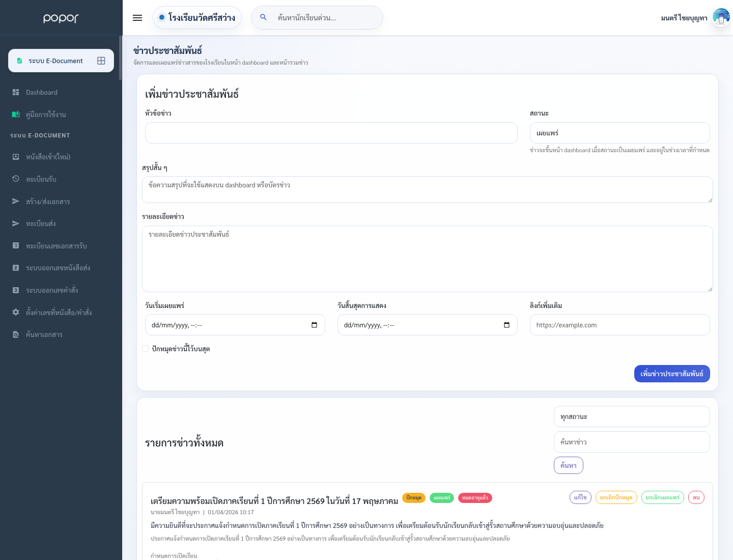Screen dimensions: 733x560
Task: Click ยกเลิกปักหมุด to unpin the news
Action: click(x=616, y=497)
